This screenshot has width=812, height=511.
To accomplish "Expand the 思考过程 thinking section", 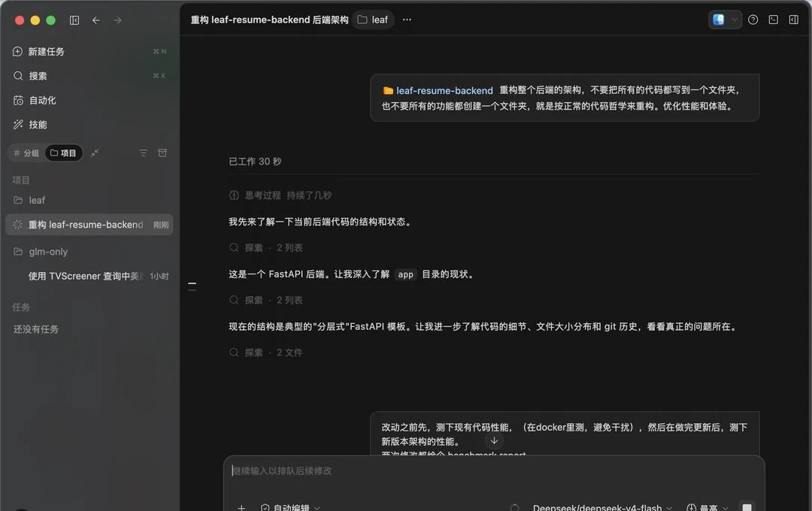I will pos(280,195).
